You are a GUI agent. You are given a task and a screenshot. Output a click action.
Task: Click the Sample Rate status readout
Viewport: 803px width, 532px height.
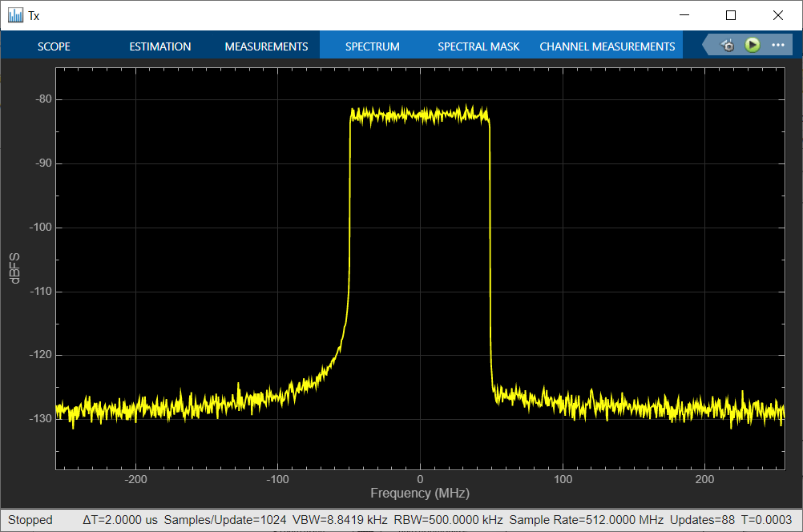point(586,520)
